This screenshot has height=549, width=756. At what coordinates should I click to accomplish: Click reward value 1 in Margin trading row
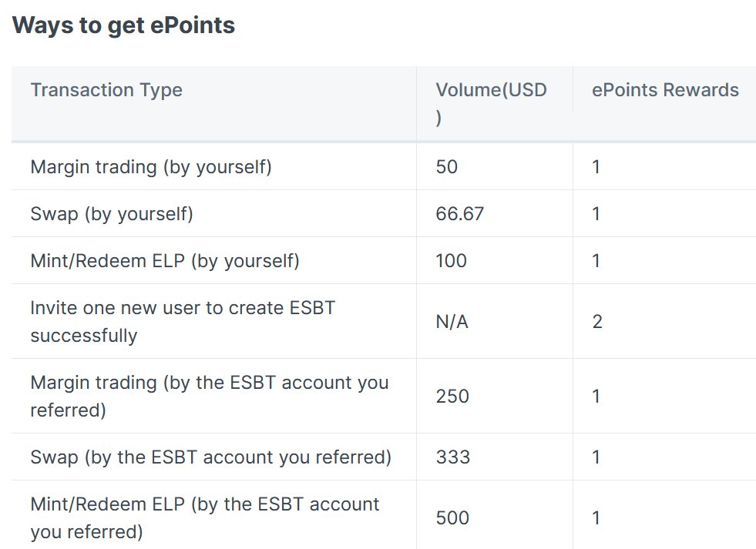click(x=596, y=166)
